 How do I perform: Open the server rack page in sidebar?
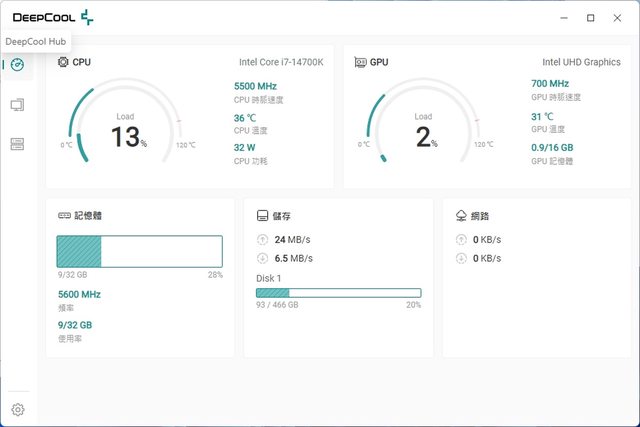[17, 144]
